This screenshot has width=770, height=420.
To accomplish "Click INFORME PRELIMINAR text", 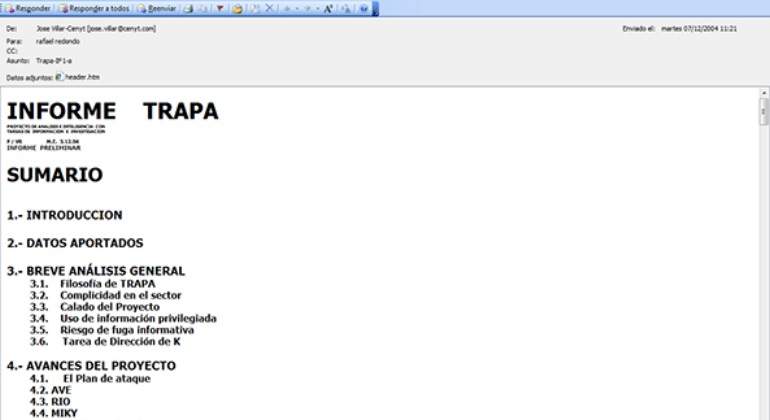I will [43, 148].
